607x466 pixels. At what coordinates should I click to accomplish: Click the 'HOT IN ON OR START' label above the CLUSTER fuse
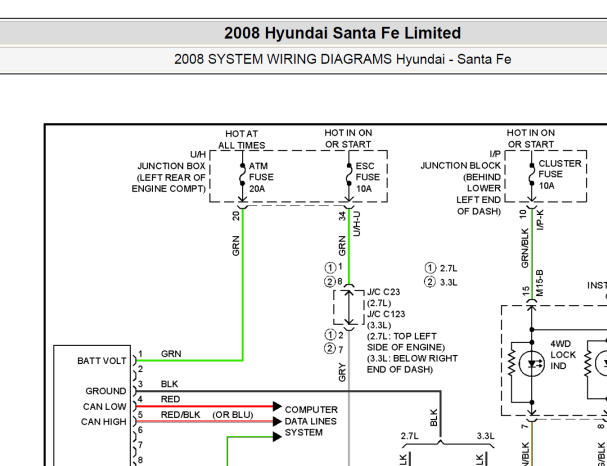point(531,139)
